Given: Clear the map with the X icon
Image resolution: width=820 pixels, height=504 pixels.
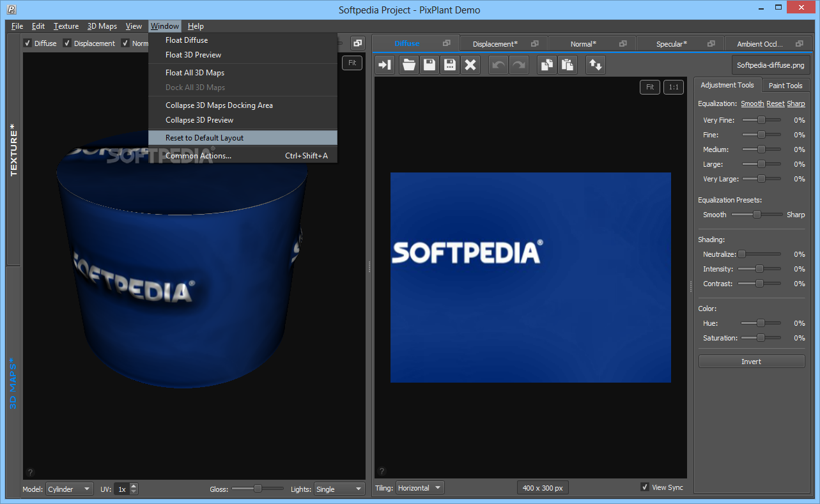Looking at the screenshot, I should click(x=470, y=65).
